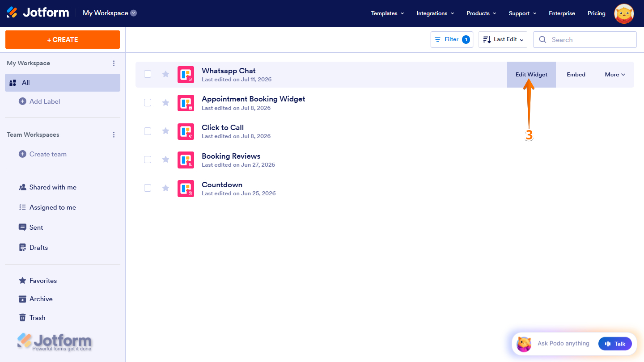Open the Integrations dropdown menu
This screenshot has height=362, width=644.
pyautogui.click(x=435, y=13)
